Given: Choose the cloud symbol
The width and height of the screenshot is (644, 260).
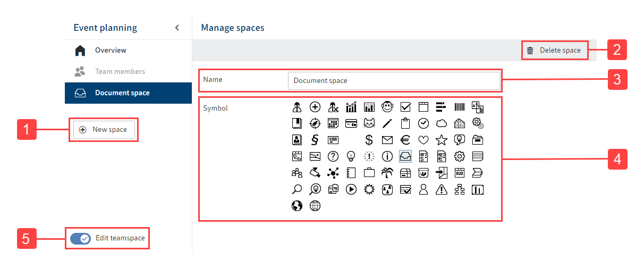Looking at the screenshot, I should pos(442,124).
